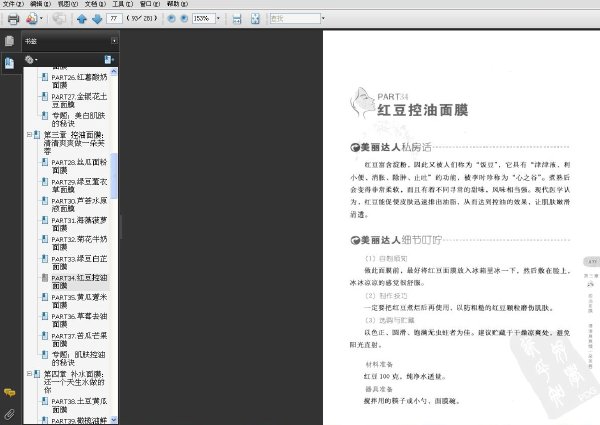Screen dimensions: 600x425
Task: Open the 编辑 menu
Action: coord(41,4)
